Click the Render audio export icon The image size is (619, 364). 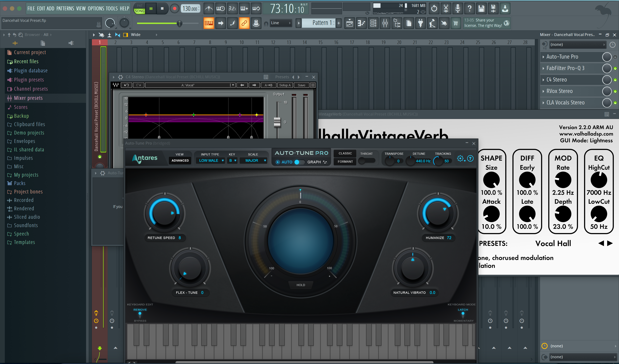coord(493,9)
